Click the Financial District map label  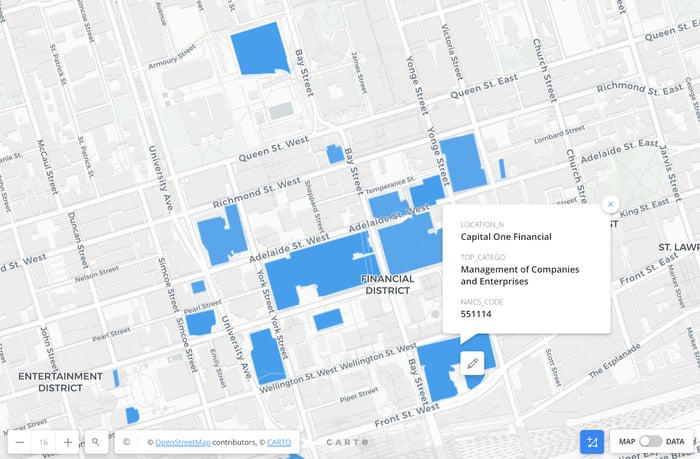click(x=388, y=284)
